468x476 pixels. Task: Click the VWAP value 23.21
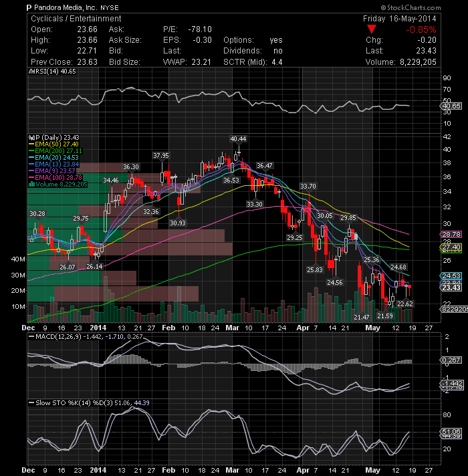click(x=201, y=62)
